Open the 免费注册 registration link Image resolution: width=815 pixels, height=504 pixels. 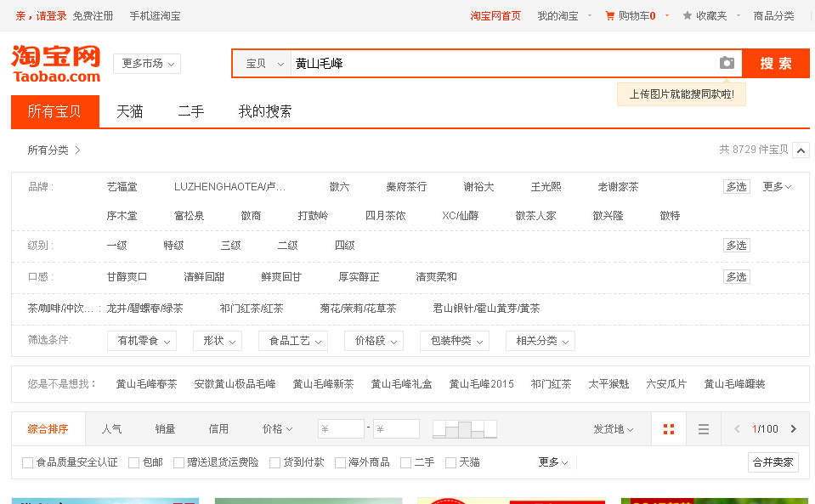click(93, 16)
